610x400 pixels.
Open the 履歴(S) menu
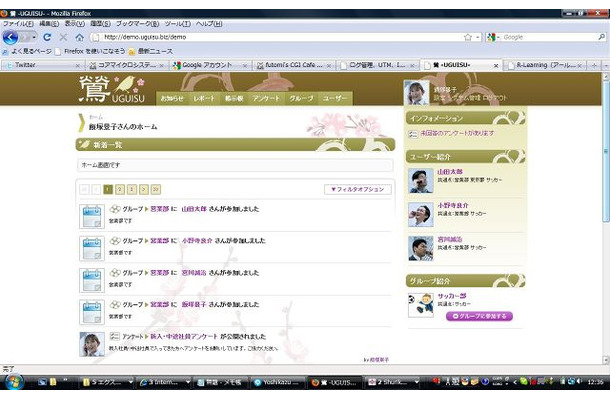[x=100, y=23]
